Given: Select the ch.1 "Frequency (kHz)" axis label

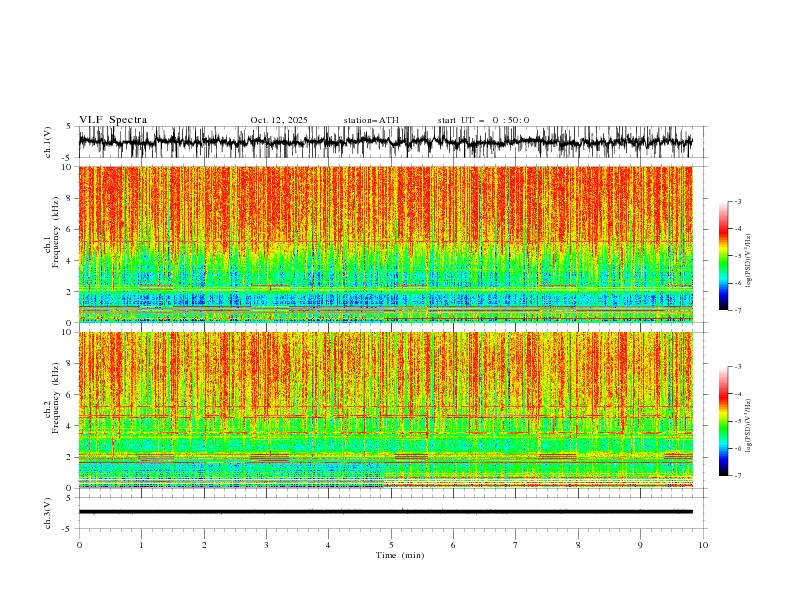Looking at the screenshot, I should (x=56, y=233).
